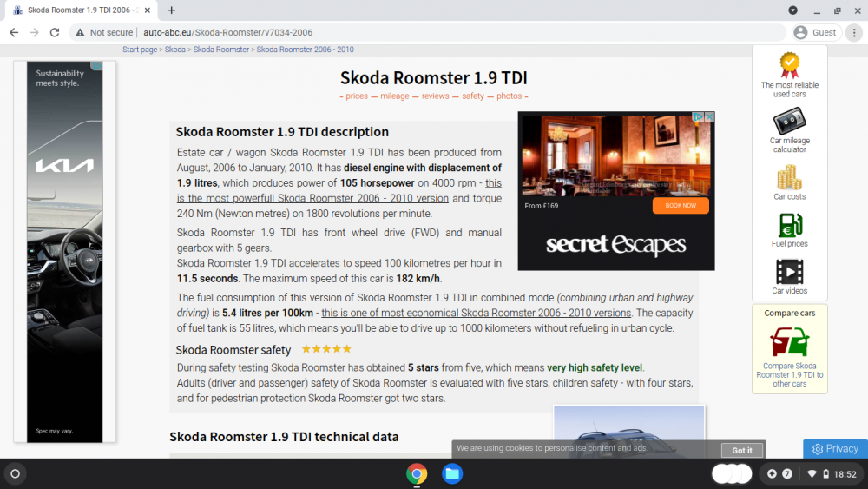
Task: Go to Start page breadcrumb
Action: pyautogui.click(x=140, y=50)
